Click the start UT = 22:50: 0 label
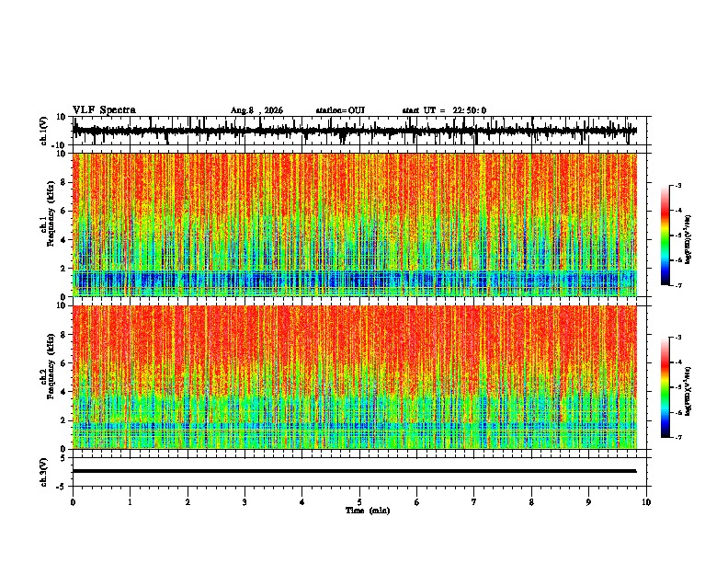Image resolution: width=728 pixels, height=563 pixels. click(444, 110)
